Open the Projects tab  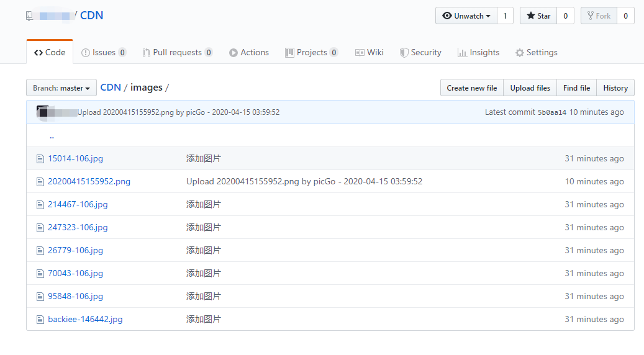pos(311,53)
